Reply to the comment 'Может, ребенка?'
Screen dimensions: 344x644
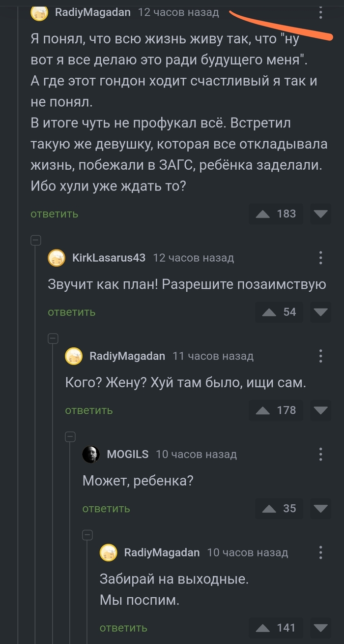click(x=106, y=509)
